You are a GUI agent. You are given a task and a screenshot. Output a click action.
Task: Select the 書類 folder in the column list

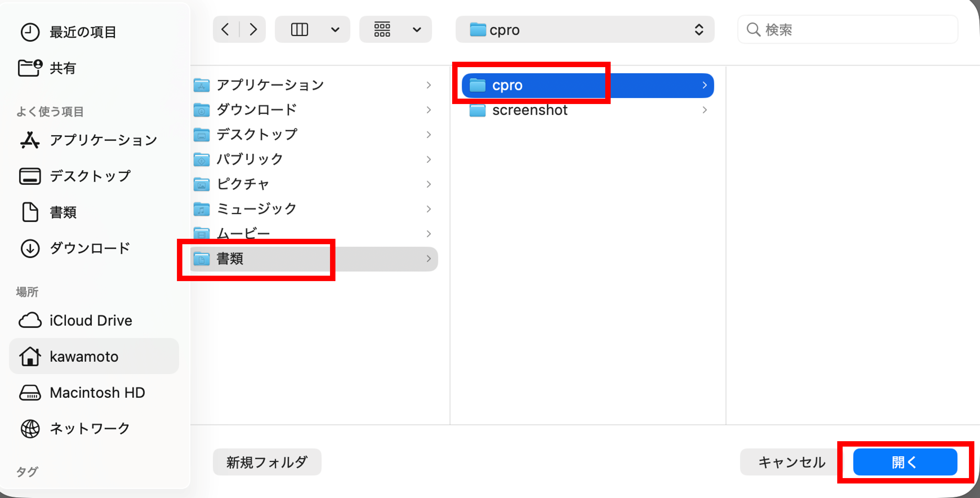tap(314, 258)
